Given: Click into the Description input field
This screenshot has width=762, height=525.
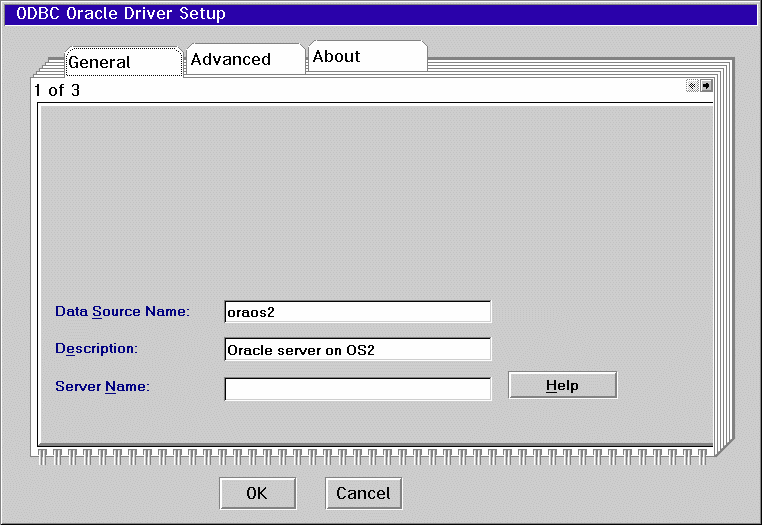Looking at the screenshot, I should tap(358, 350).
